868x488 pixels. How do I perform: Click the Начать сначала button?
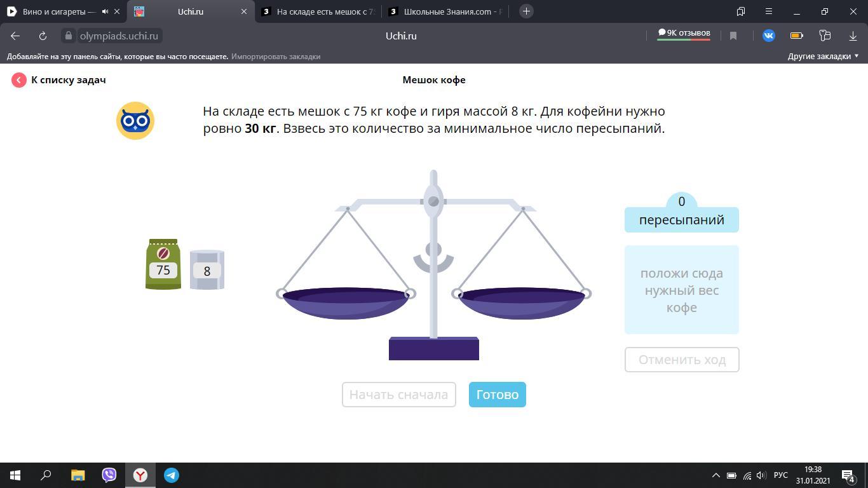click(x=399, y=395)
